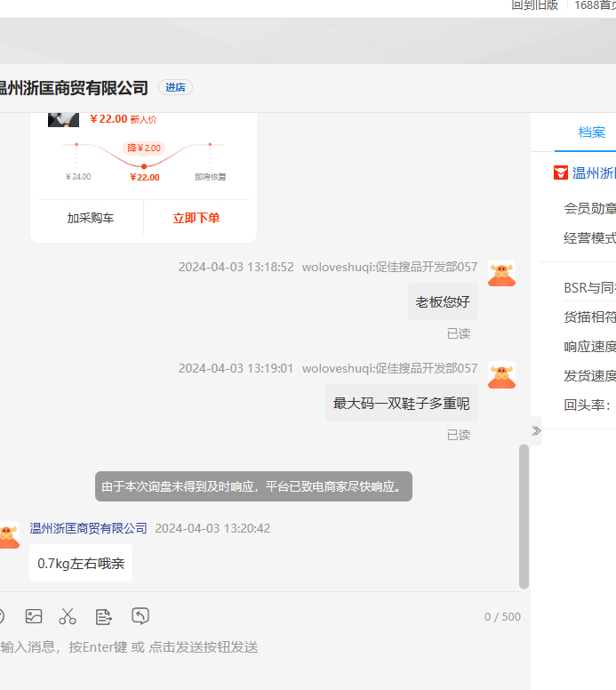Click the red shop logo beside 温州浙
Screen dimensions: 616x690
pos(561,172)
